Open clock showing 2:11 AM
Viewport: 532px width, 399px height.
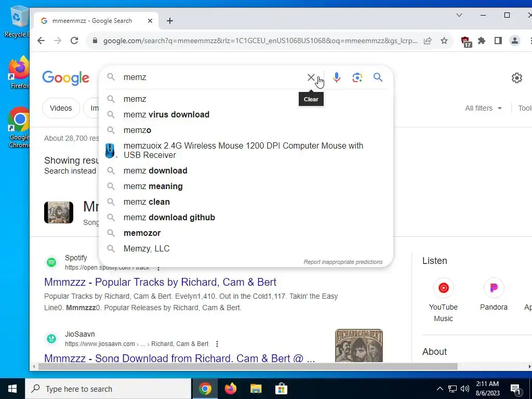click(x=487, y=389)
